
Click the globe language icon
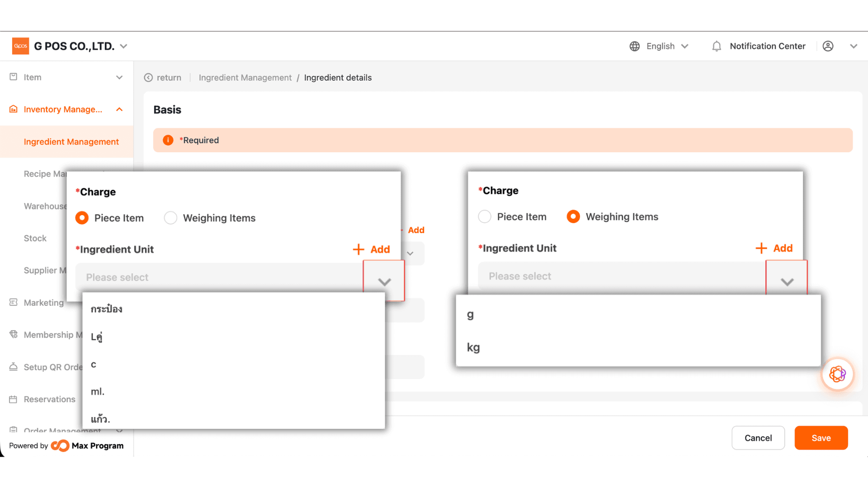coord(635,46)
